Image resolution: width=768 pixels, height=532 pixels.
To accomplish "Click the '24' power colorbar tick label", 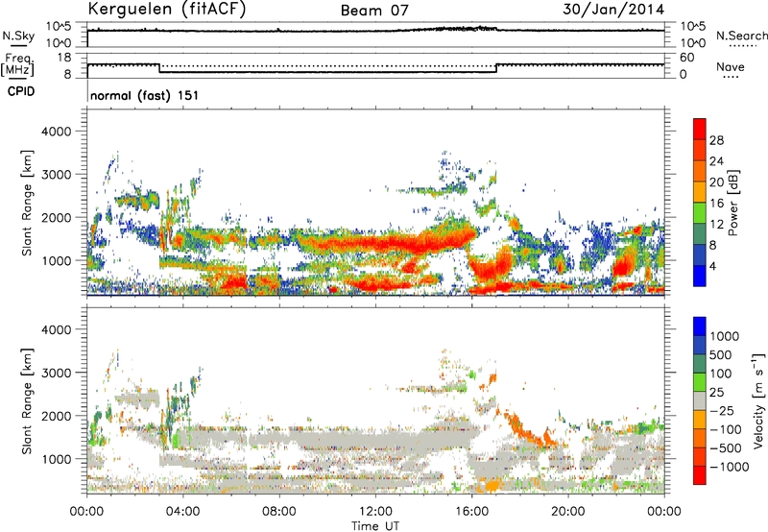I will coord(716,161).
